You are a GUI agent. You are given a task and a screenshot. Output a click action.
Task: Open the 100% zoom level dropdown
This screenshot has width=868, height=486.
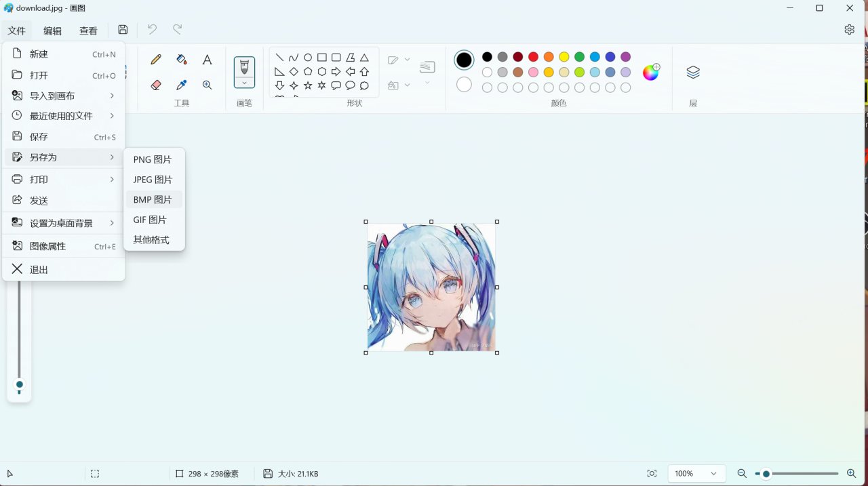tap(696, 474)
